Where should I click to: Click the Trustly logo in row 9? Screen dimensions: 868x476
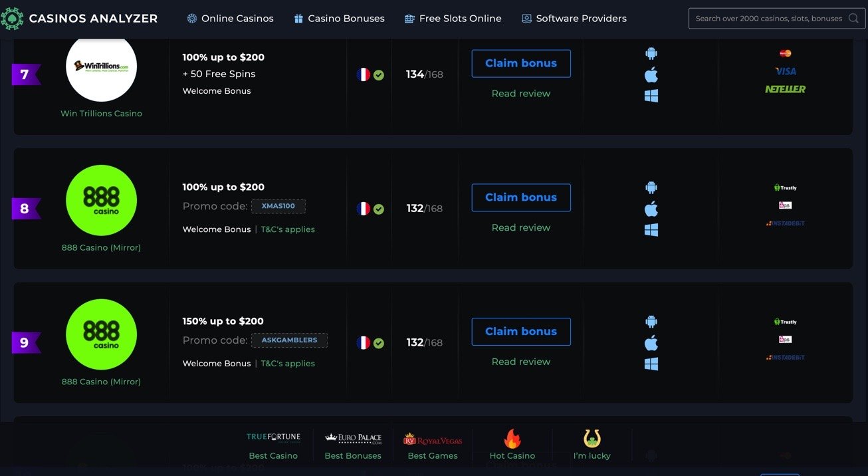pos(786,322)
